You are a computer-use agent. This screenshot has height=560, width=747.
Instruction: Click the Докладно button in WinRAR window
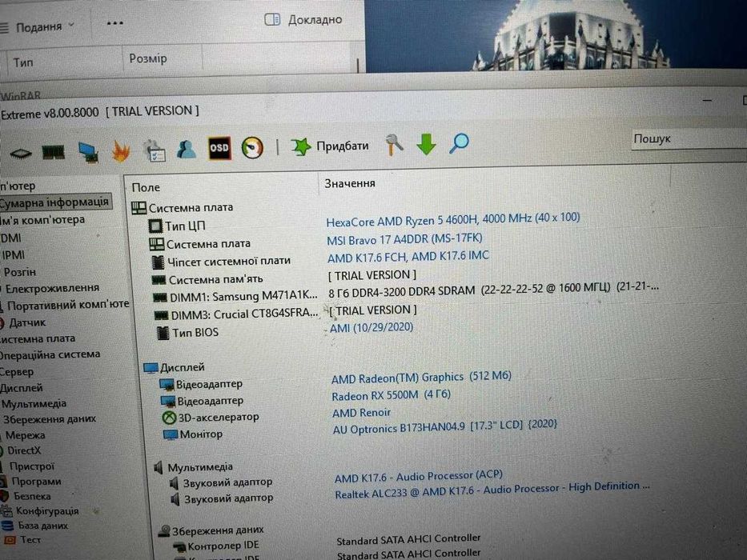[303, 19]
